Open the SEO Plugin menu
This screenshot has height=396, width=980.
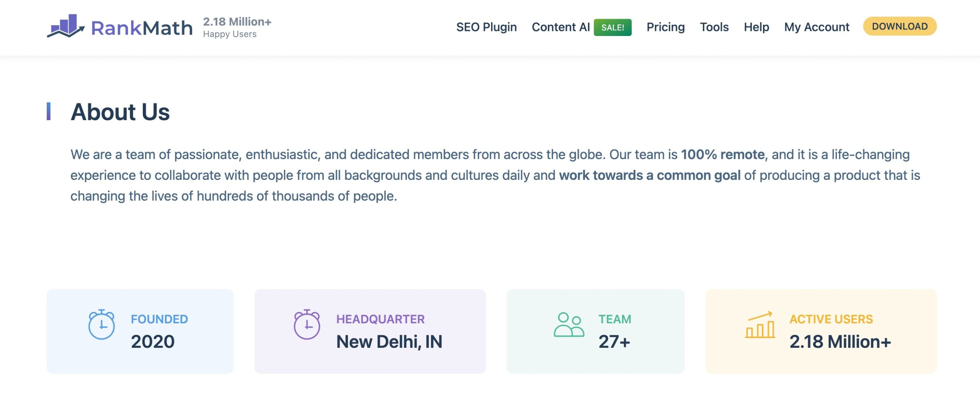[486, 27]
